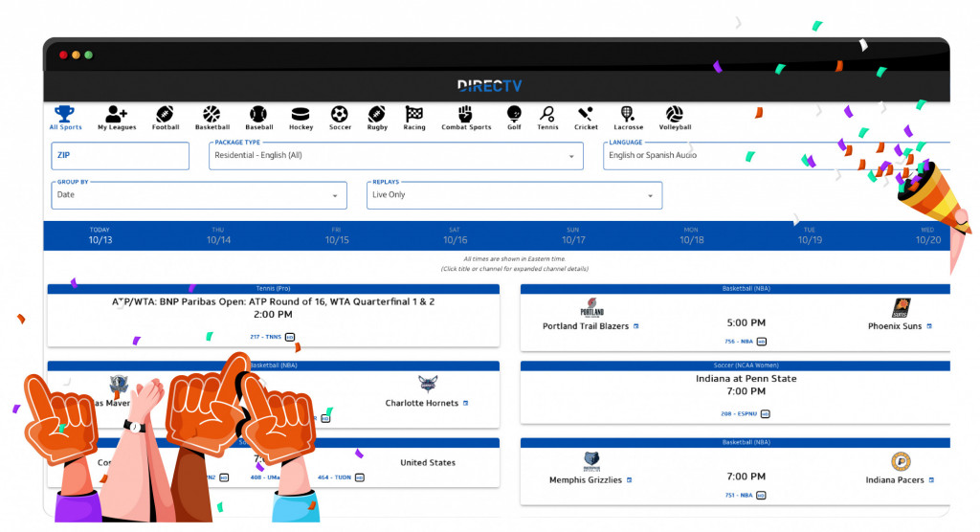Select the All Sports trophy icon
Screen dimensions: 980x532
click(x=64, y=114)
